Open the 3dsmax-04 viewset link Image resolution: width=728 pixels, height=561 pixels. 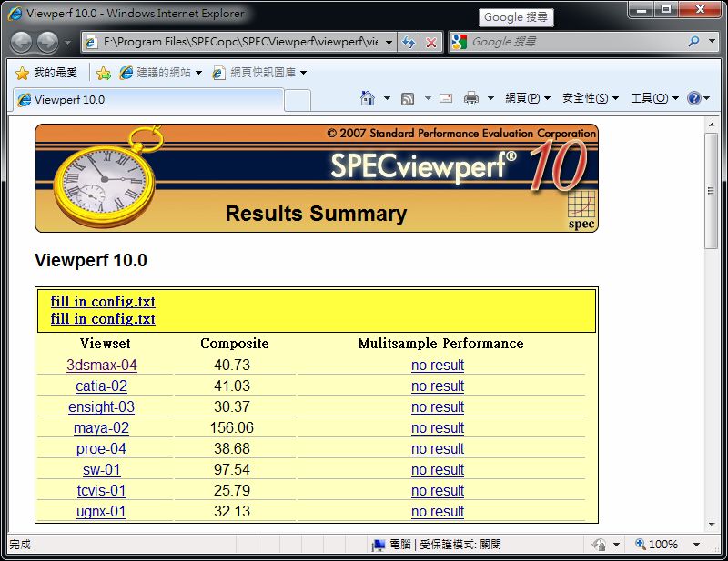[x=102, y=366]
